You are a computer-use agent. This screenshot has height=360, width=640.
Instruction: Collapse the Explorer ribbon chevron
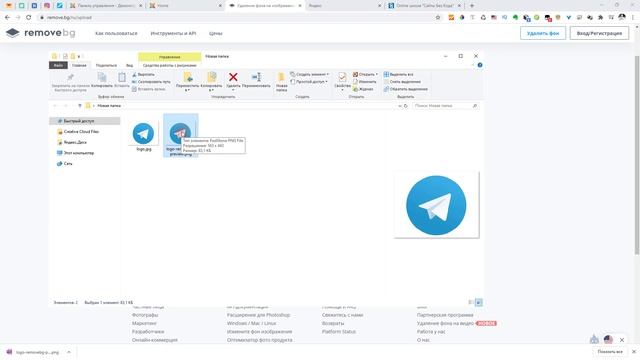473,65
